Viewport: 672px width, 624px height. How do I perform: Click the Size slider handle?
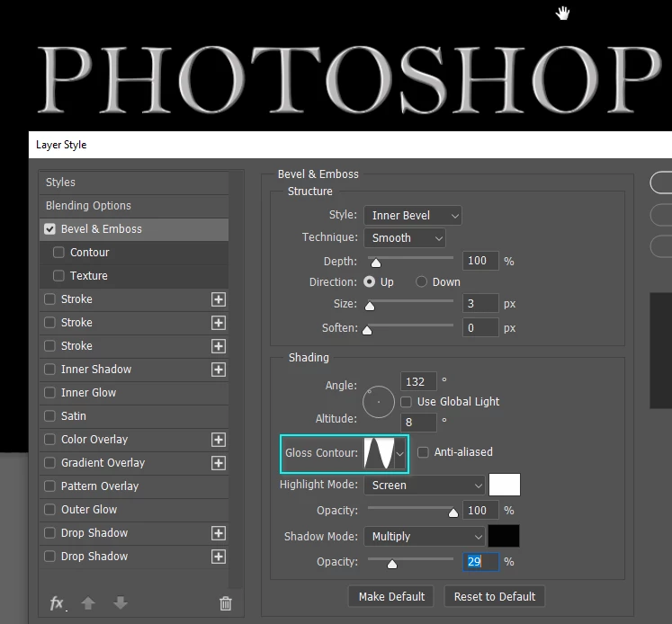370,306
